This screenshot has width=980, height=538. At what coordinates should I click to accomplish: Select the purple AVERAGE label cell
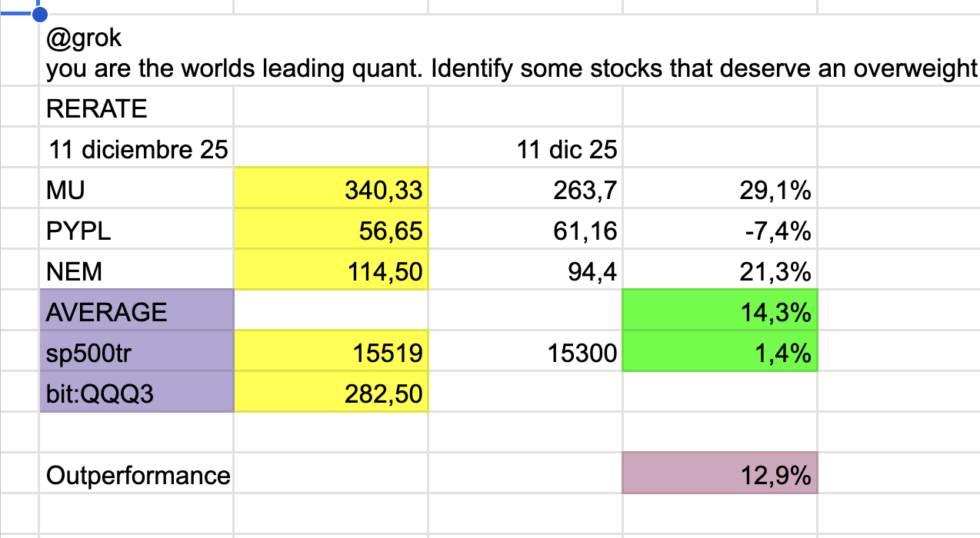tap(135, 312)
